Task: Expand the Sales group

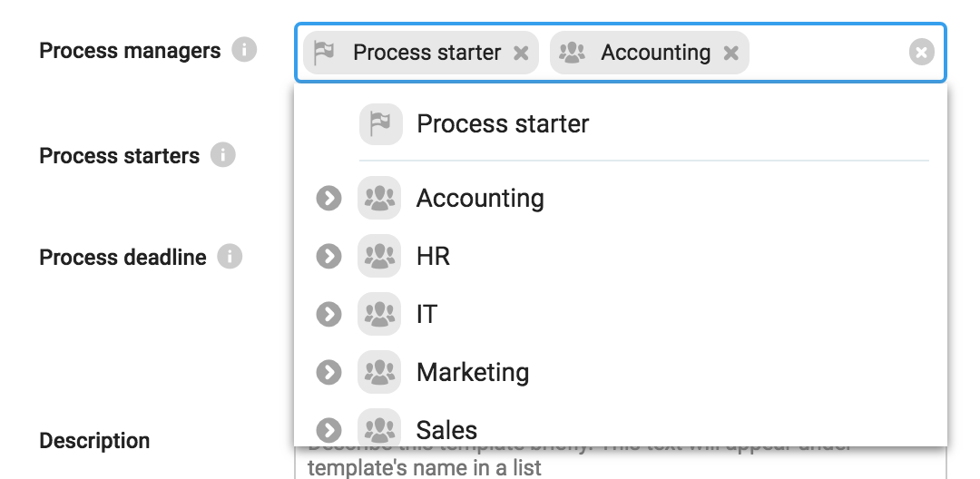Action: click(328, 430)
